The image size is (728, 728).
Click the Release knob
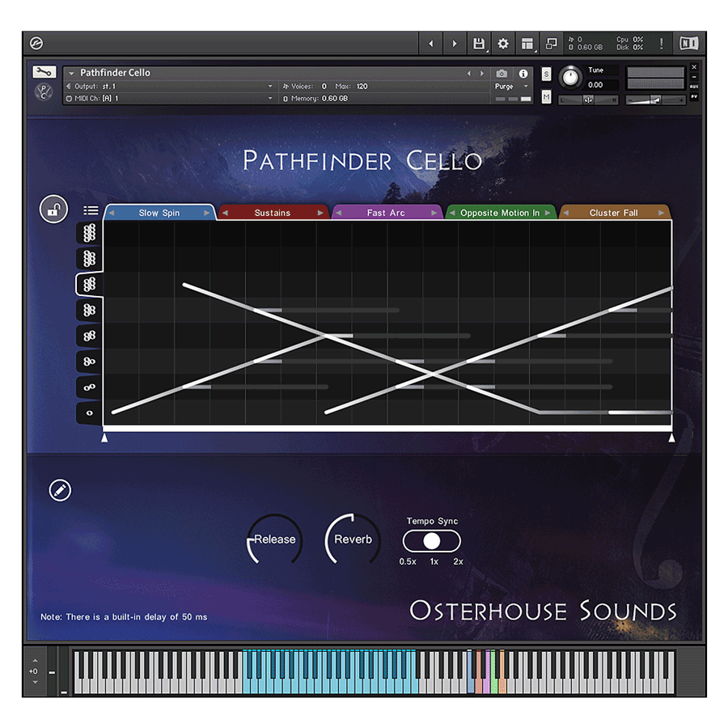point(275,540)
